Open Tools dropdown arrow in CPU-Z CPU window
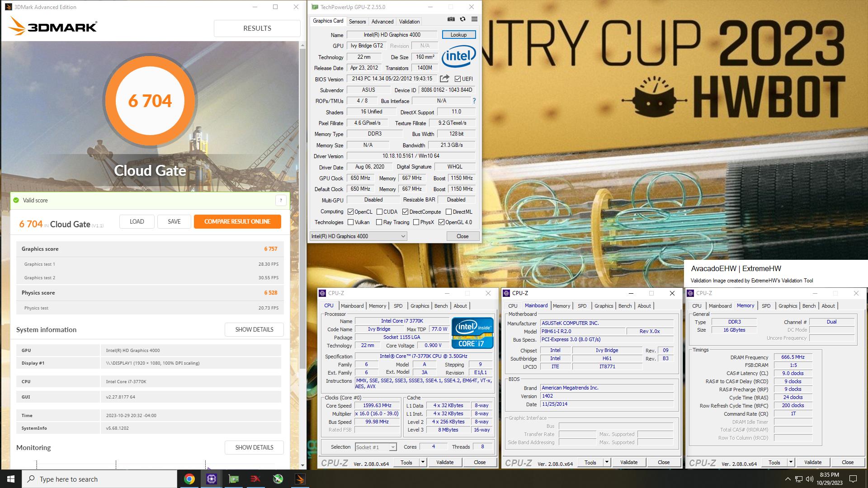The image size is (868, 488). (423, 462)
